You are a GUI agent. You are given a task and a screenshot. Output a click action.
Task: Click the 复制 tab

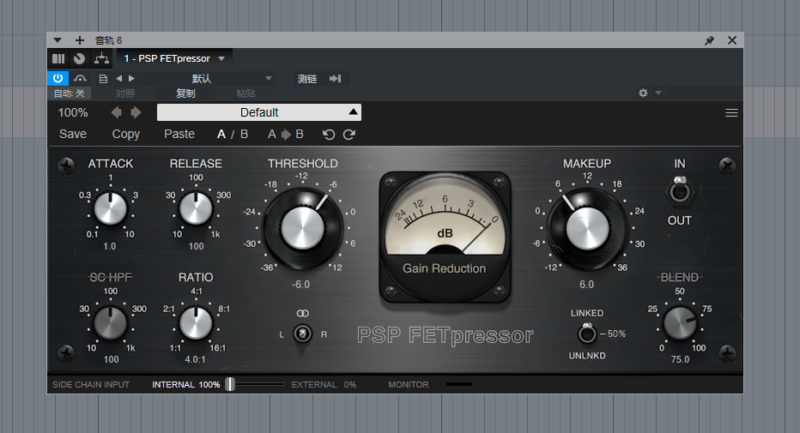tap(185, 94)
